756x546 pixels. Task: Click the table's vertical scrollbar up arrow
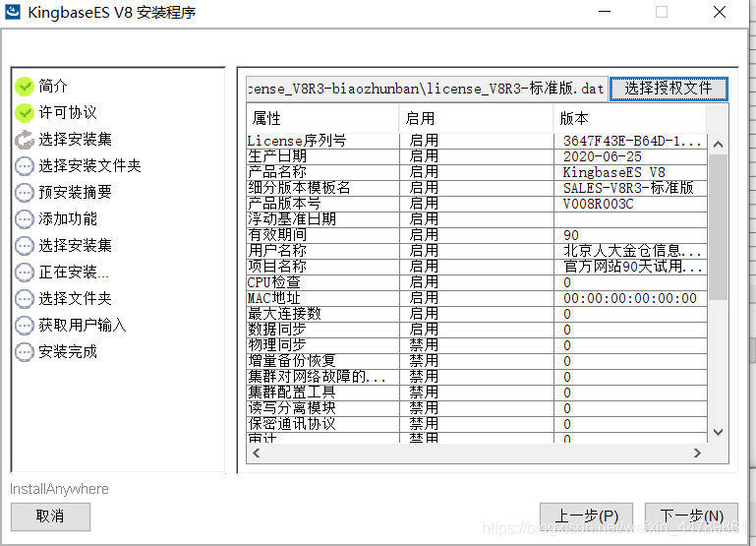click(x=718, y=145)
